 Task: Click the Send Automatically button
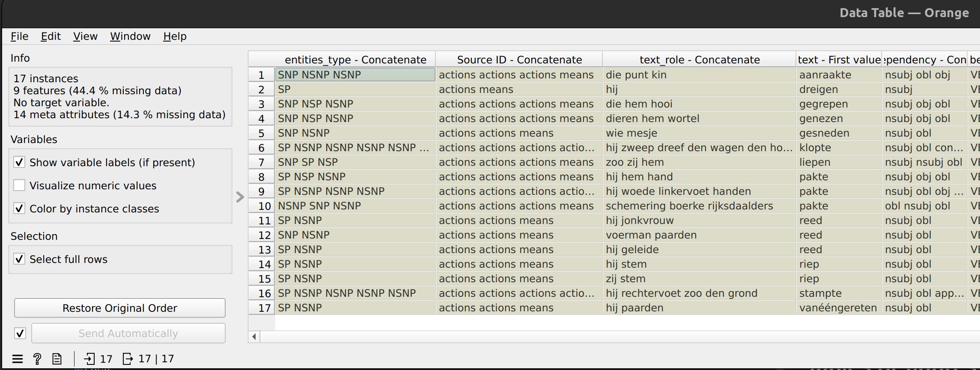(128, 333)
